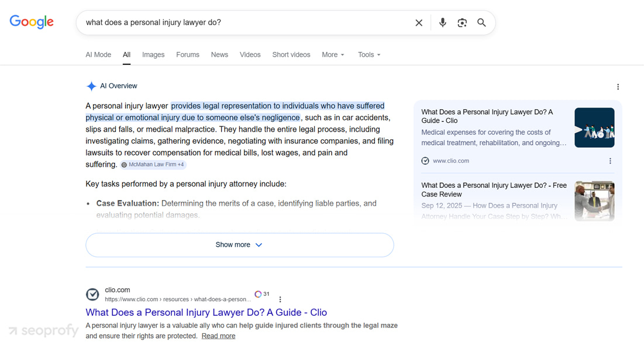Screen dimensions: 644x345
Task: Switch to the Images tab
Action: tap(153, 54)
